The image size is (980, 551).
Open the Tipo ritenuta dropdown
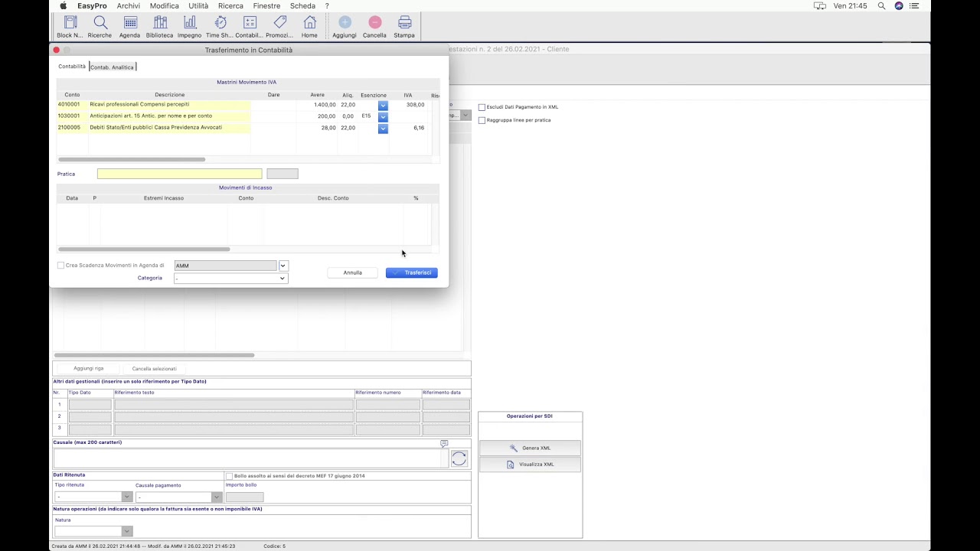click(93, 497)
